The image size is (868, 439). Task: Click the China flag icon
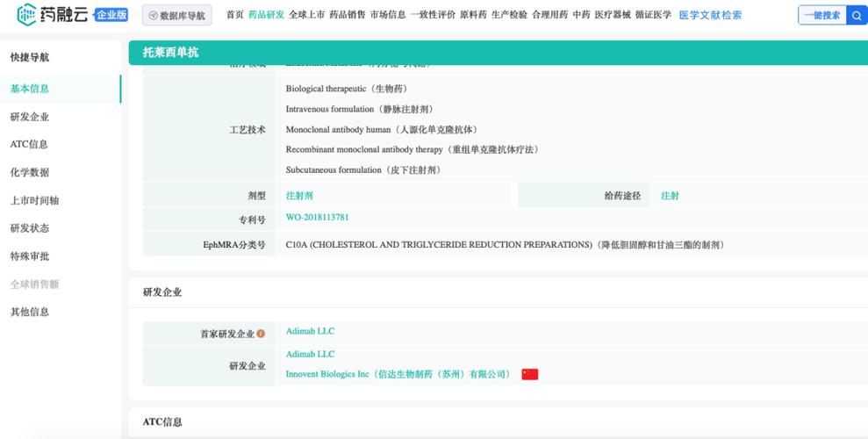tap(530, 374)
